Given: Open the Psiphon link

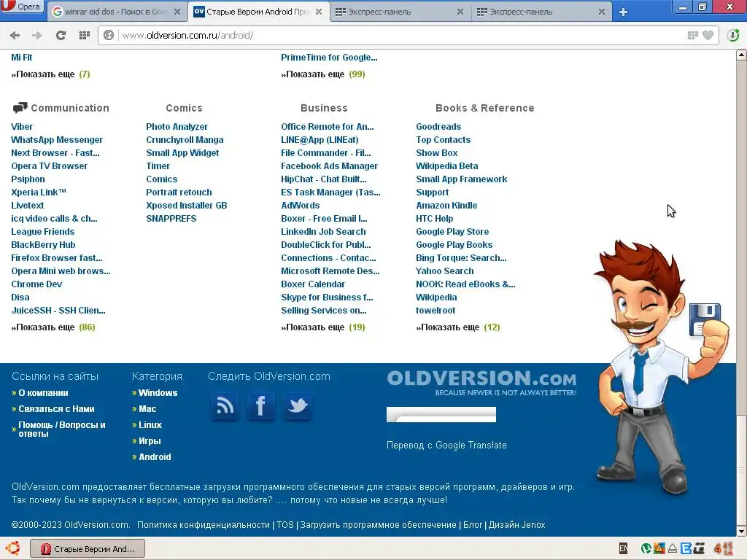Looking at the screenshot, I should [28, 179].
